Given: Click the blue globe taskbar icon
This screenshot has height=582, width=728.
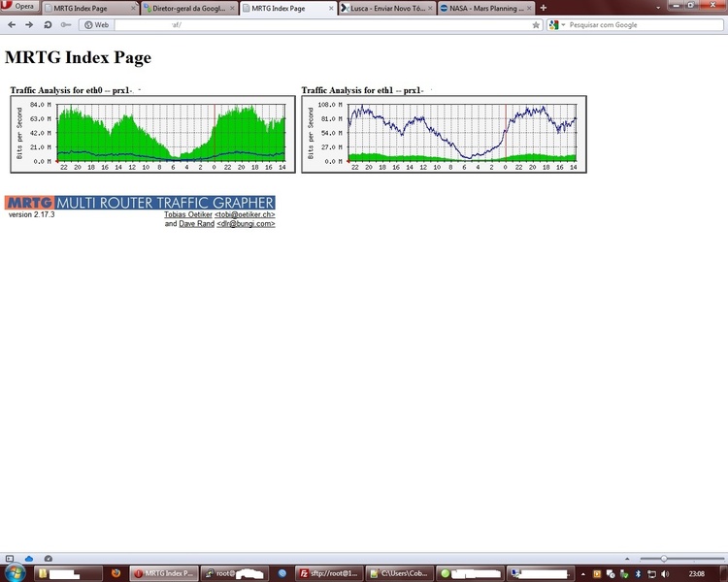Looking at the screenshot, I should point(281,573).
